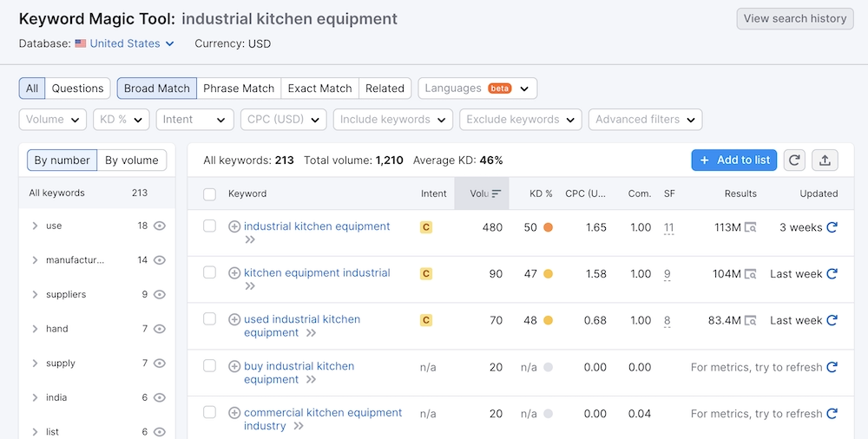Select the By number grouping toggle
The width and height of the screenshot is (868, 439).
pos(62,161)
